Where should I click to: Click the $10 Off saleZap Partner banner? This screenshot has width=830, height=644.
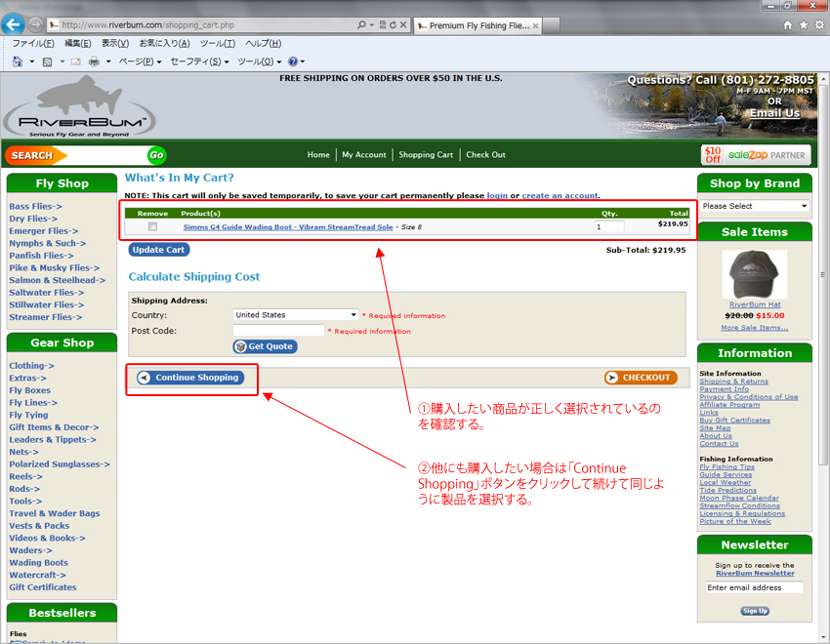756,155
